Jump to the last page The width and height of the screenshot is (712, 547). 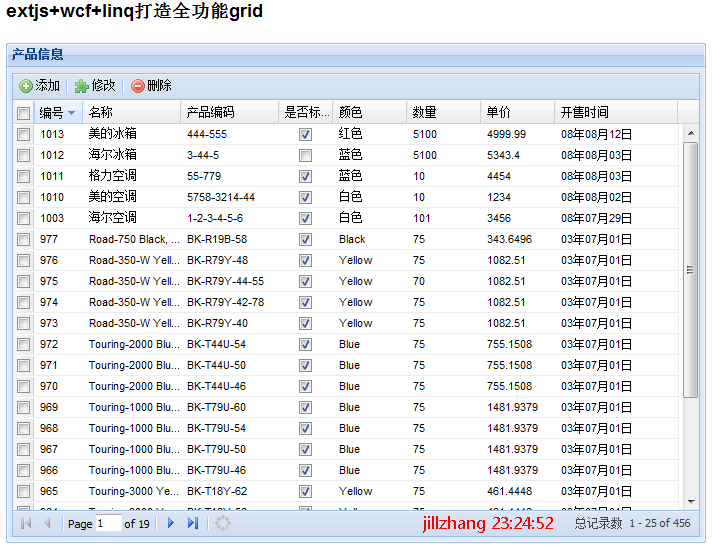tap(192, 523)
